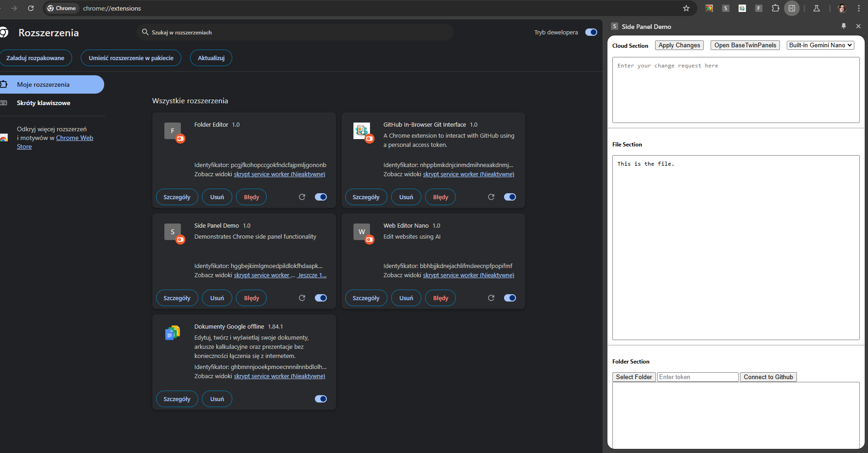View Błędy for GitHub In-Browser Git Interface

click(x=441, y=197)
